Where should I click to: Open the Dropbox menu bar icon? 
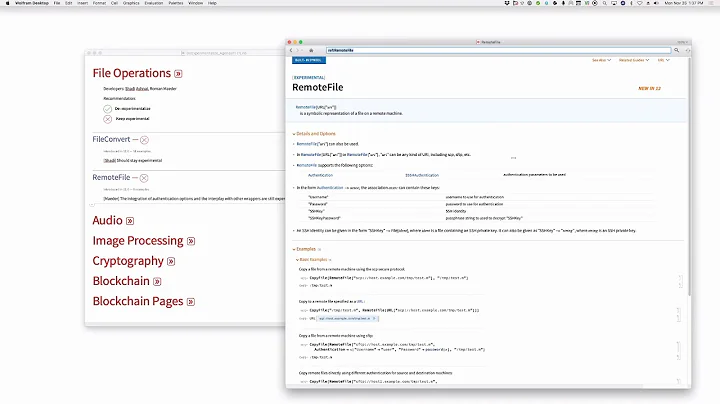(507, 3)
